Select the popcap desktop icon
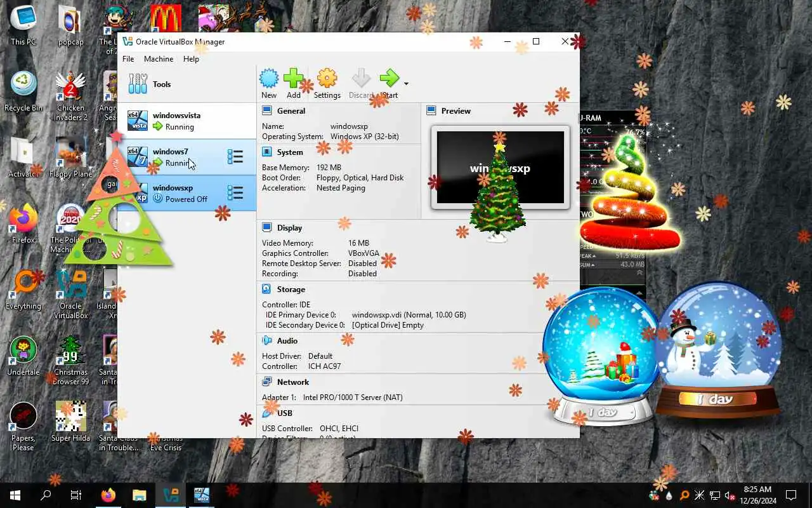This screenshot has height=508, width=812. pos(70,27)
